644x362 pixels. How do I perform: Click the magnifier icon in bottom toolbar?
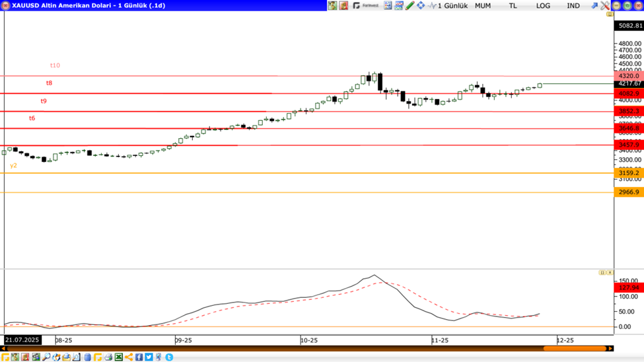(x=46, y=357)
